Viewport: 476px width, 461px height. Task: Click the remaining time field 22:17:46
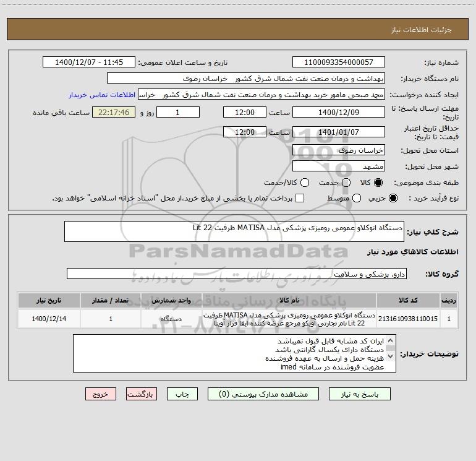pyautogui.click(x=114, y=112)
